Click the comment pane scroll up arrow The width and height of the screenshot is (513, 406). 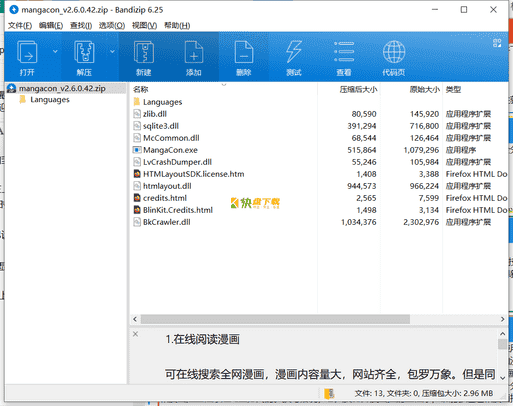point(502,333)
